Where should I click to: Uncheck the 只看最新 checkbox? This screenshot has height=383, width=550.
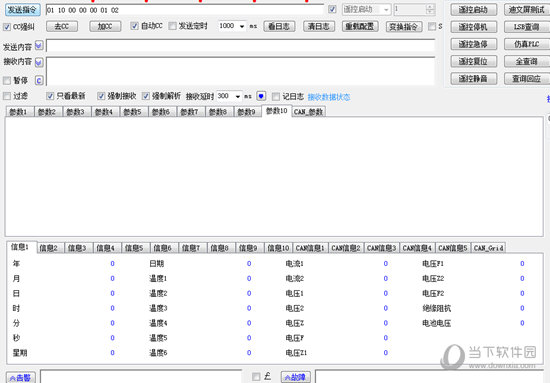50,96
